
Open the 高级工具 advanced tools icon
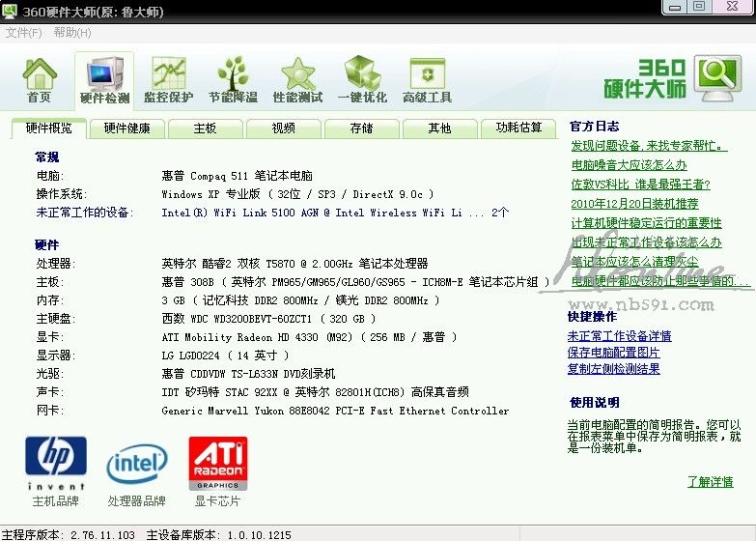pyautogui.click(x=427, y=80)
